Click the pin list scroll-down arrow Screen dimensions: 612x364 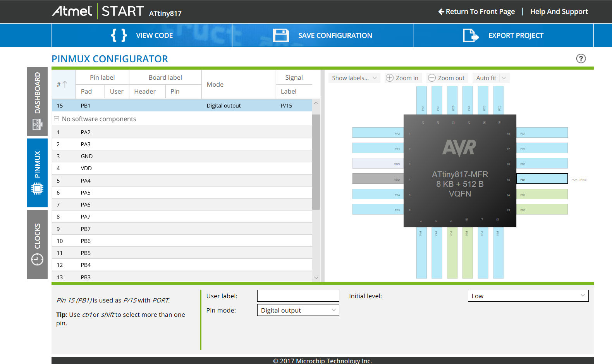coord(316,277)
